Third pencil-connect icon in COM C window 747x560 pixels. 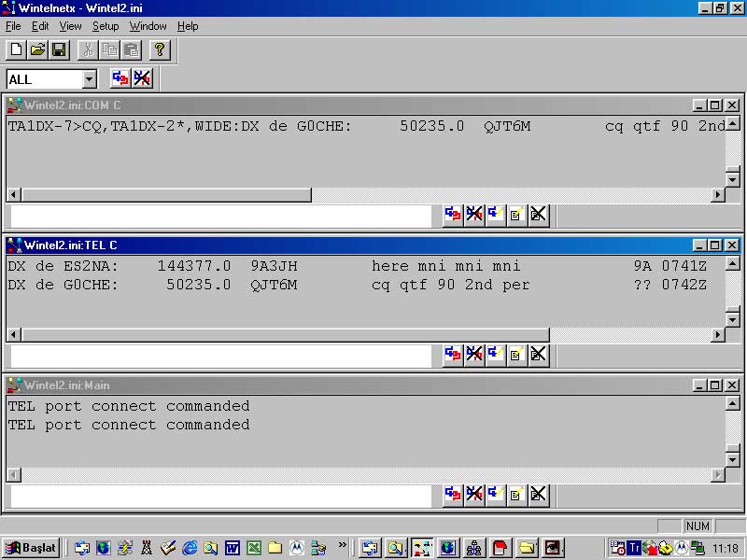(x=496, y=216)
